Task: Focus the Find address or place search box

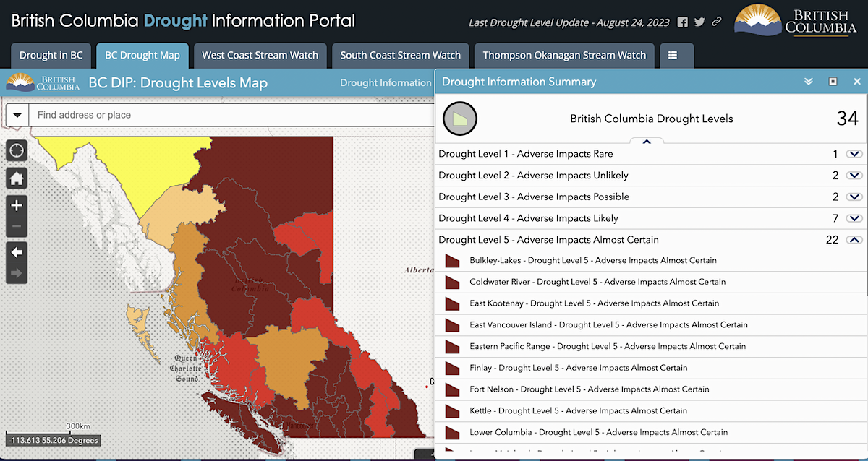Action: (x=231, y=115)
